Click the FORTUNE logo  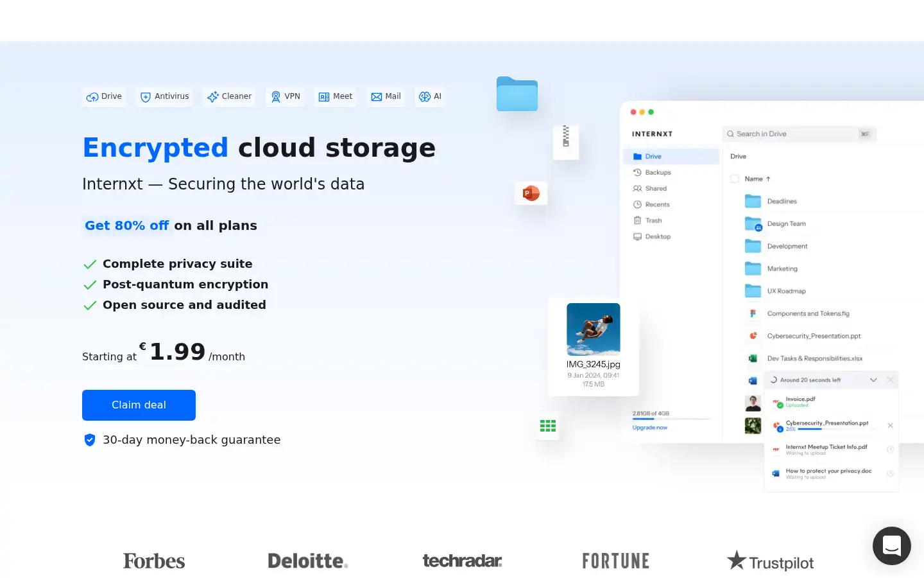tap(616, 561)
